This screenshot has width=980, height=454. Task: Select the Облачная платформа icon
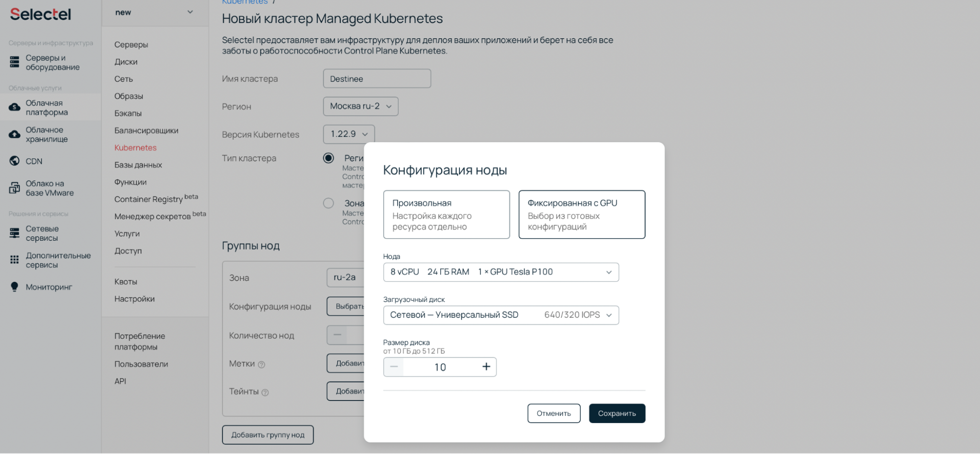click(14, 107)
